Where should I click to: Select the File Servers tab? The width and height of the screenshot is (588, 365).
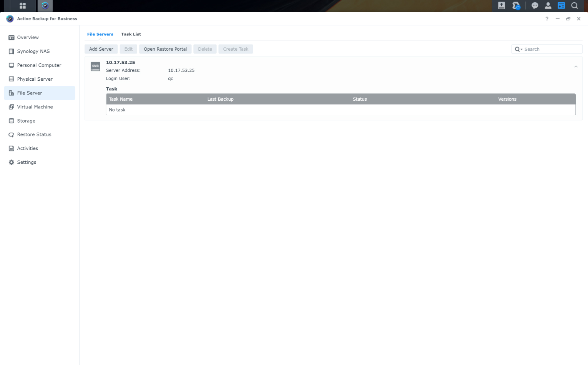coord(100,34)
